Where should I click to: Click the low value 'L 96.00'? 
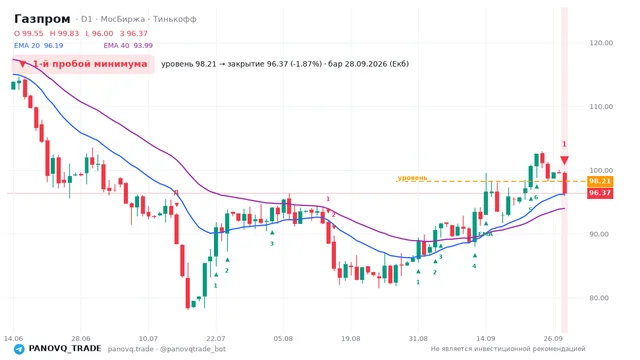coord(99,33)
